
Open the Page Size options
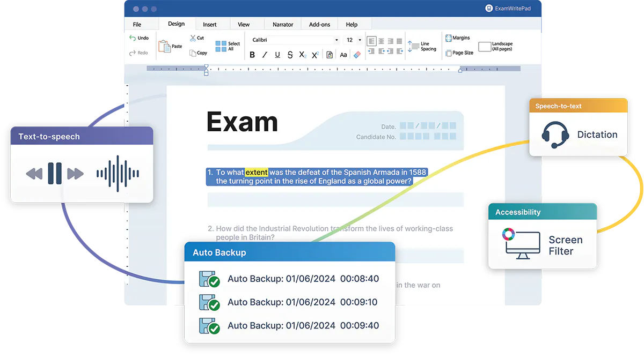[460, 53]
